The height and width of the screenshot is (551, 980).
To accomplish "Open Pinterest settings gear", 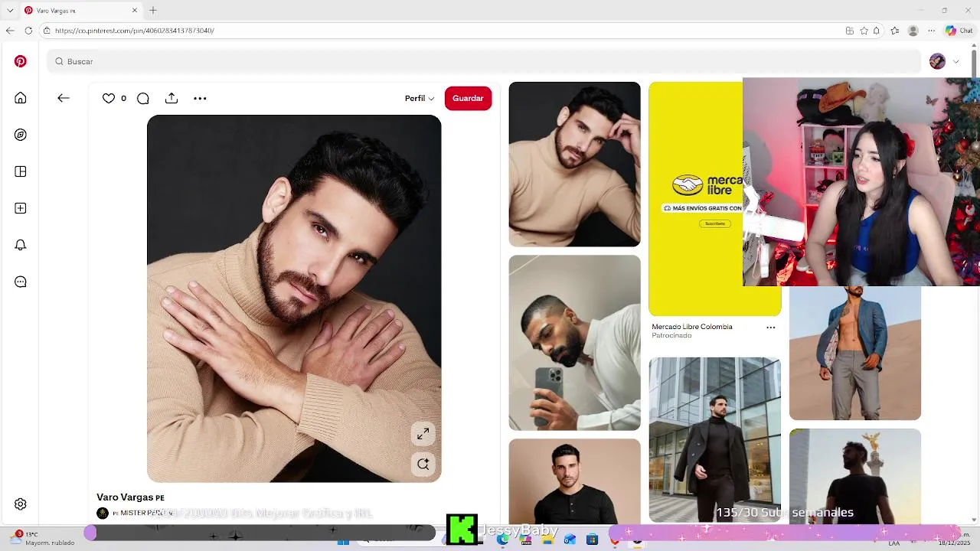I will point(21,504).
